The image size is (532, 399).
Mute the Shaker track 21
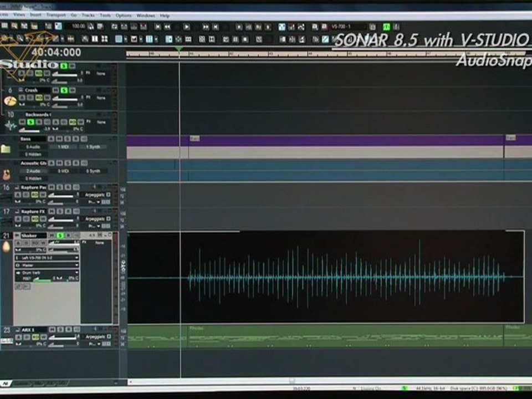(52, 236)
